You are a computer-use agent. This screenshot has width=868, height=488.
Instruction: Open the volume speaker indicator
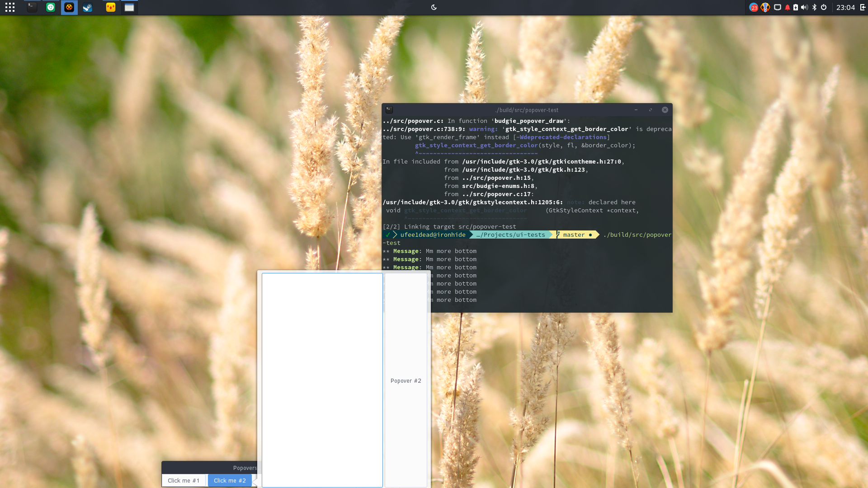(805, 7)
